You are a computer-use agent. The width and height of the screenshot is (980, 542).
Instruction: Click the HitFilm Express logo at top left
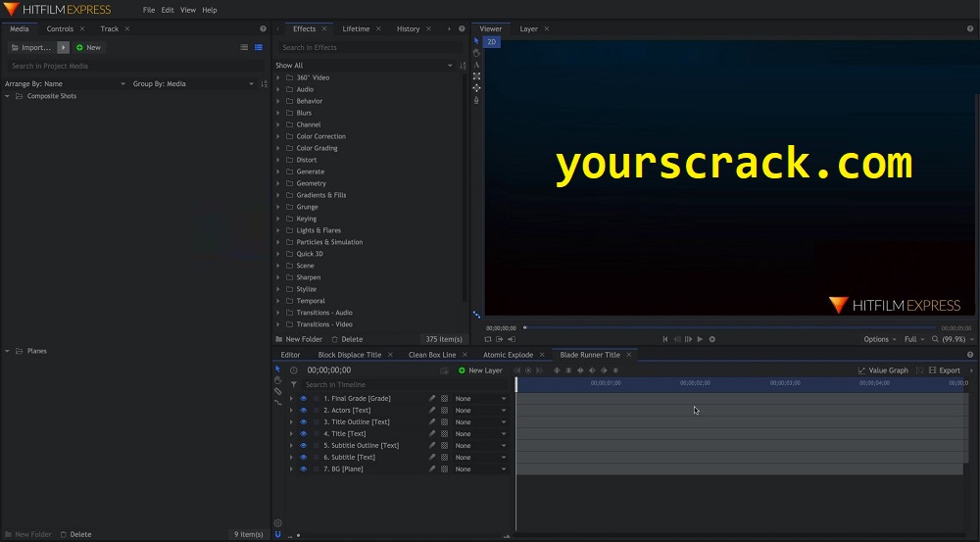click(58, 10)
